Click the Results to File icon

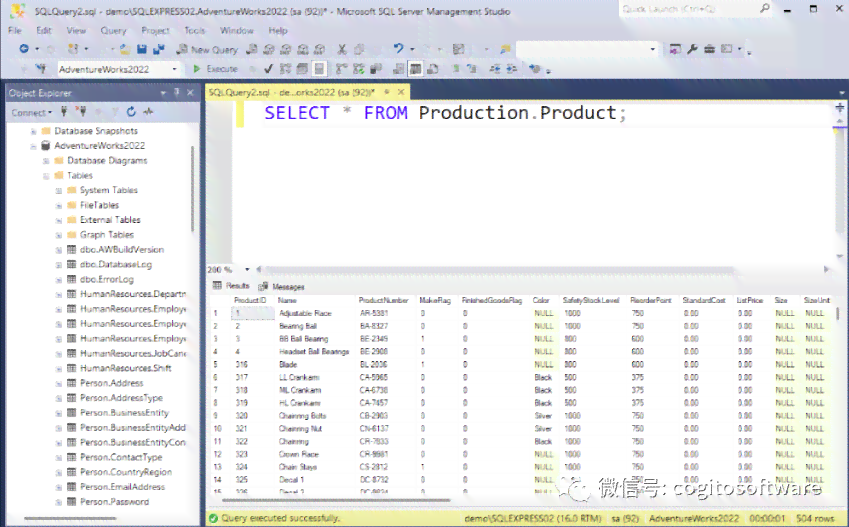point(433,69)
